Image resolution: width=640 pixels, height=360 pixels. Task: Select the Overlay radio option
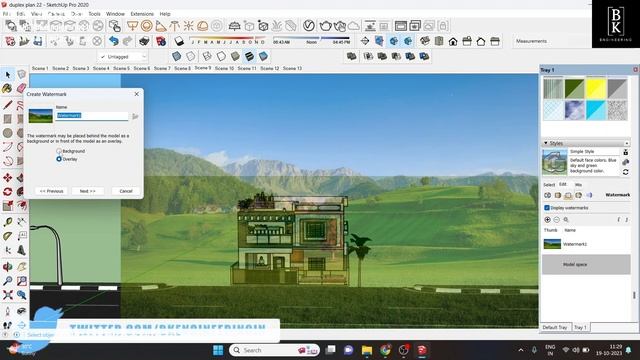(x=59, y=159)
